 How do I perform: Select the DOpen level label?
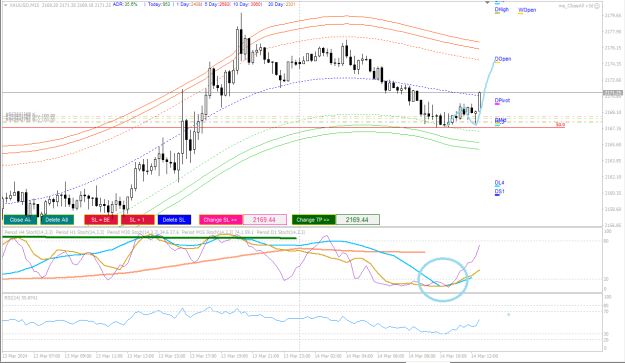point(503,59)
